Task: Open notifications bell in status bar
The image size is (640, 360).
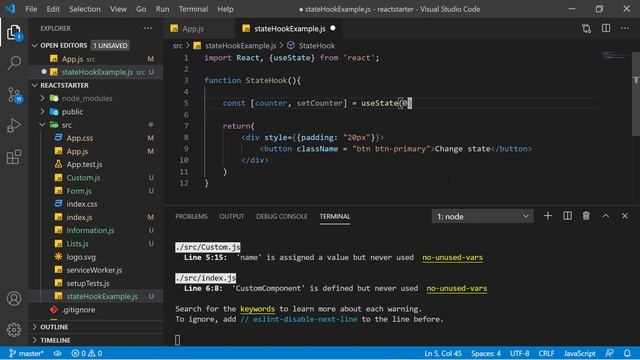Action: tap(627, 353)
